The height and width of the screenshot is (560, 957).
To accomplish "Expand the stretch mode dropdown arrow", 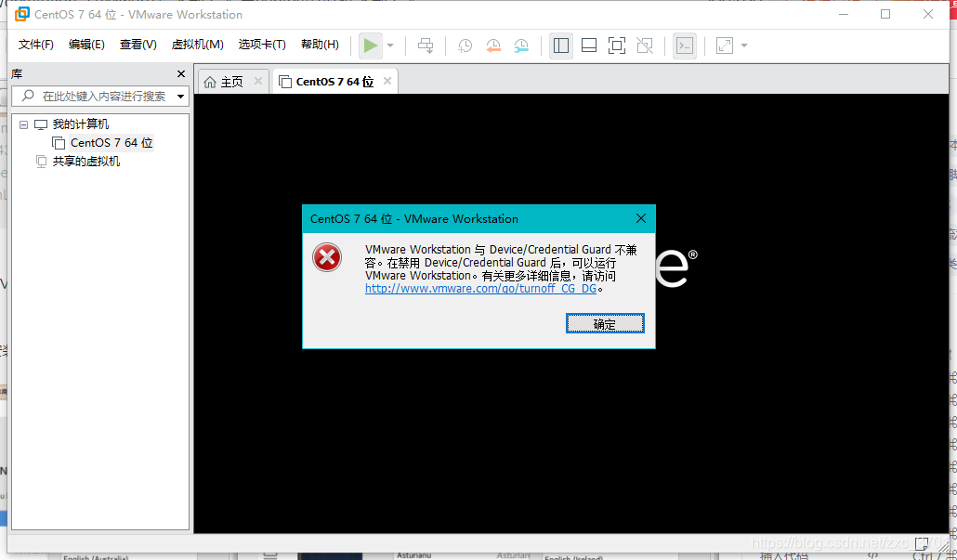I will 743,46.
